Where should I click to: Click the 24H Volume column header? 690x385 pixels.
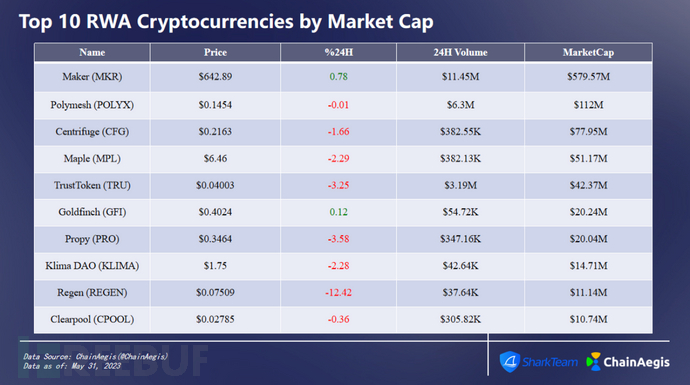tap(460, 52)
